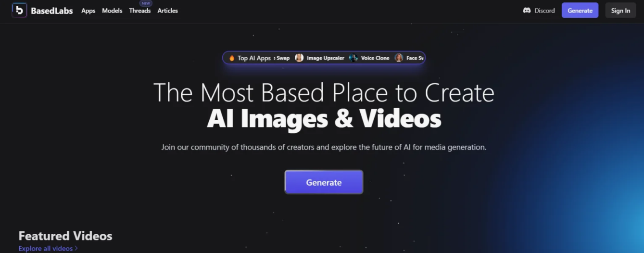Click the Sign In button
This screenshot has width=644, height=253.
coord(620,11)
